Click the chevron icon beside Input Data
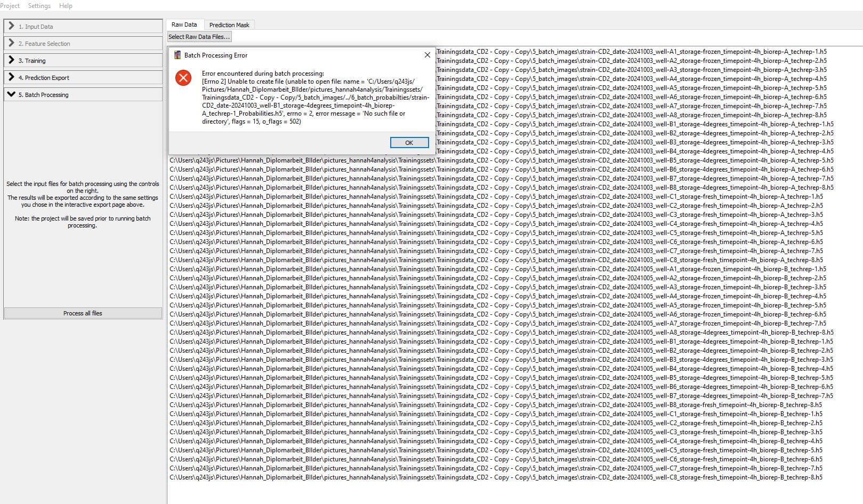The image size is (863, 504). (11, 26)
